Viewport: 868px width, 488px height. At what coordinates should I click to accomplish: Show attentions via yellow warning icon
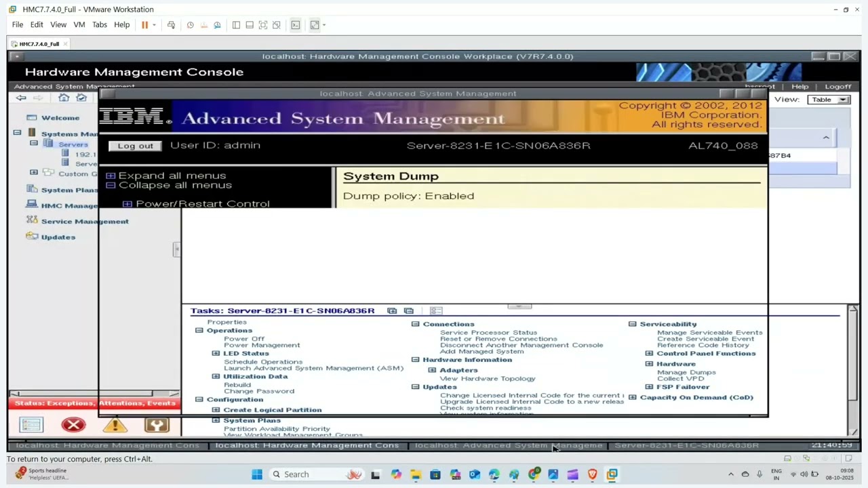click(115, 425)
